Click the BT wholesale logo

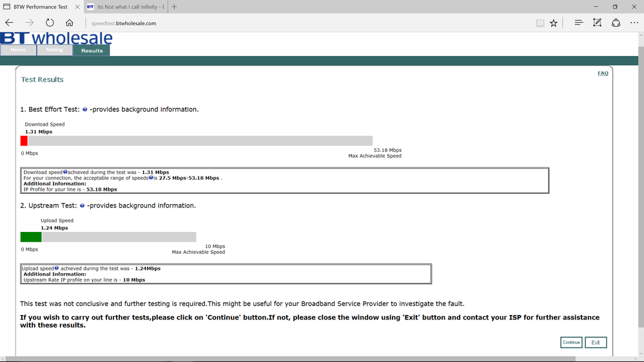(56, 38)
